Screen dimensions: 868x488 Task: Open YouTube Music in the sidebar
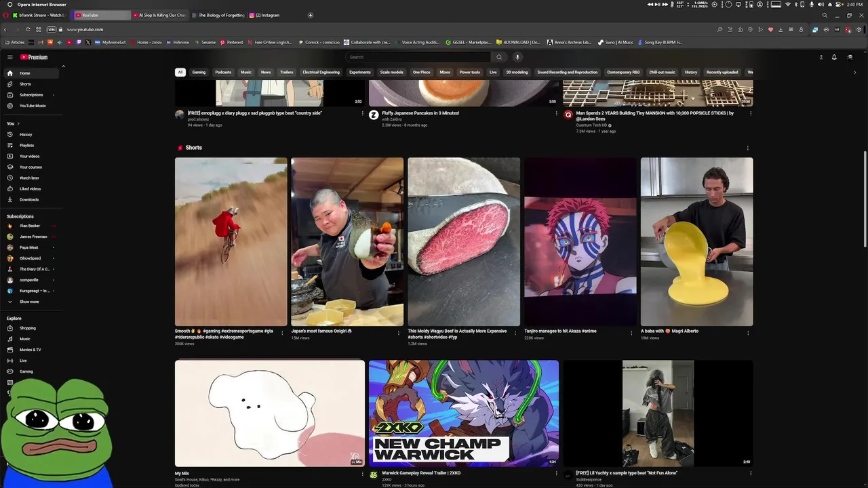(33, 106)
